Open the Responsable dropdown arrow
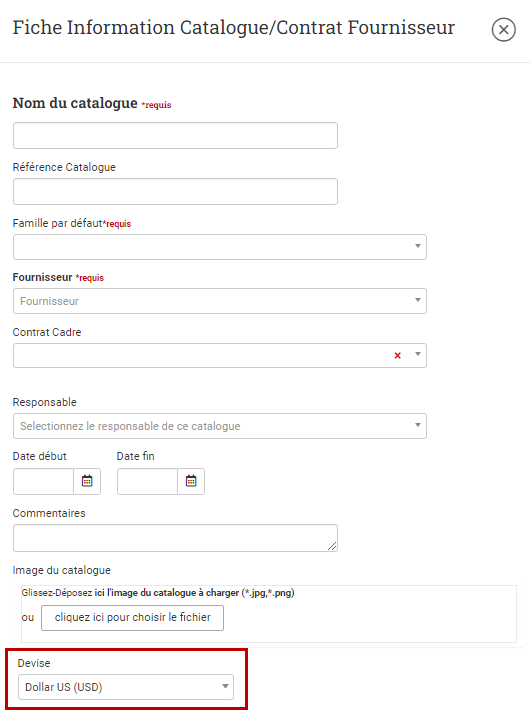Image resolution: width=531 pixels, height=720 pixels. coord(418,425)
